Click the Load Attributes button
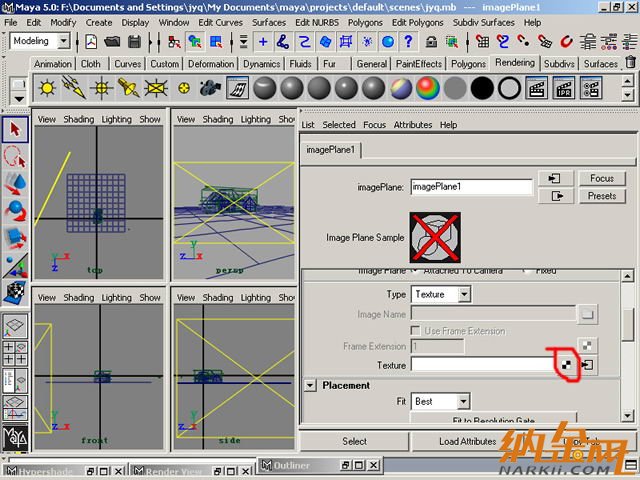 pos(466,441)
